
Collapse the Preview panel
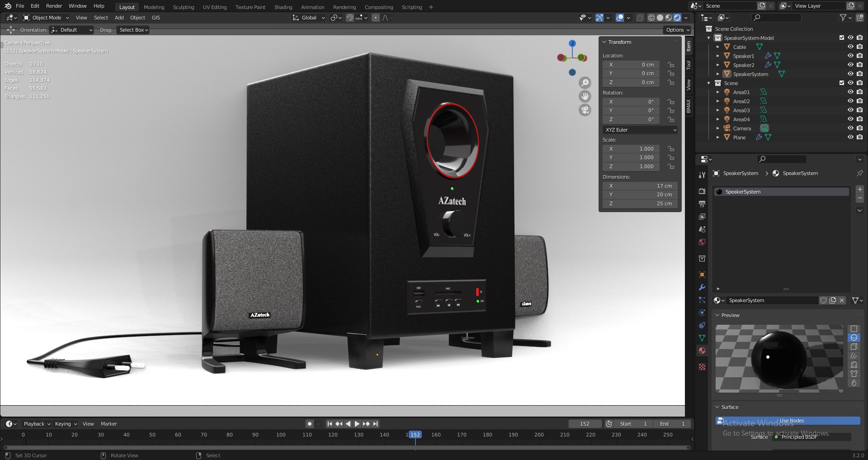click(x=717, y=315)
